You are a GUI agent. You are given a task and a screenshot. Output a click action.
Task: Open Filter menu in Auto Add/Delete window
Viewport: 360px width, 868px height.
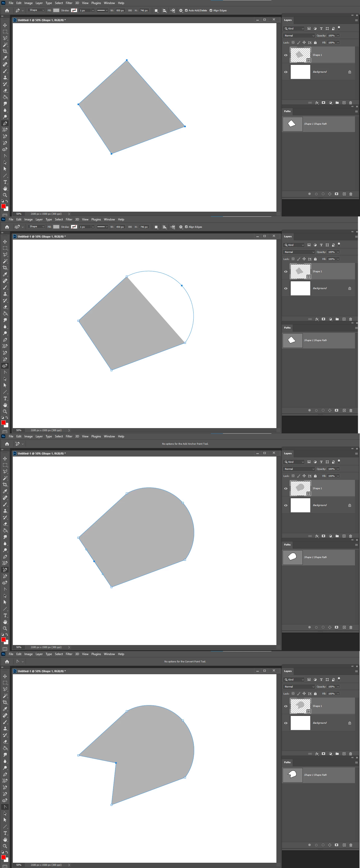pyautogui.click(x=69, y=3)
